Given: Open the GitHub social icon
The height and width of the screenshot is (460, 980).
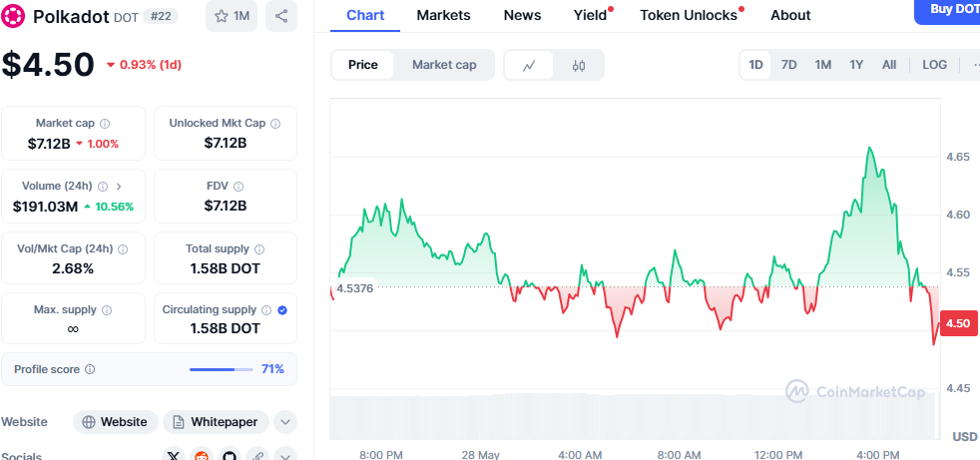Looking at the screenshot, I should click(x=230, y=455).
